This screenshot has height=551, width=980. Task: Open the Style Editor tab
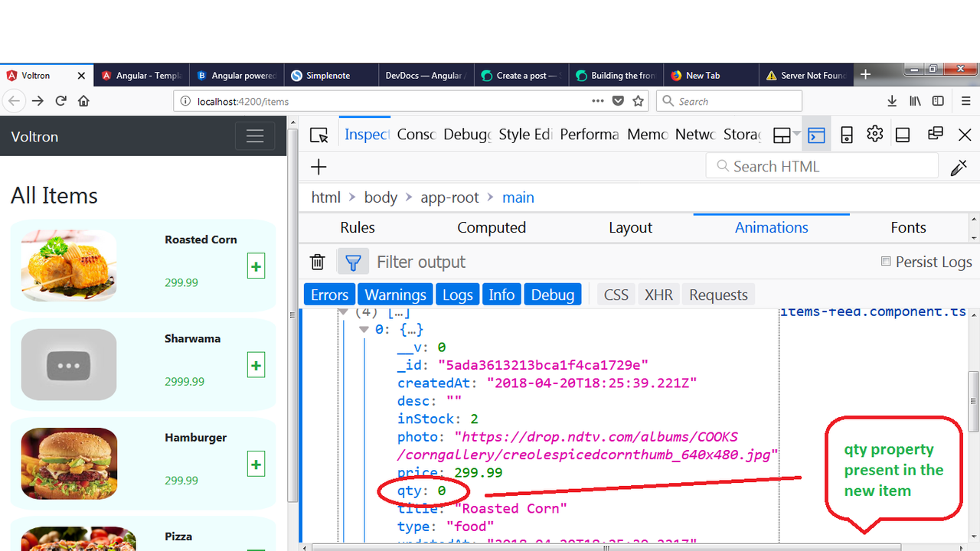pyautogui.click(x=525, y=134)
